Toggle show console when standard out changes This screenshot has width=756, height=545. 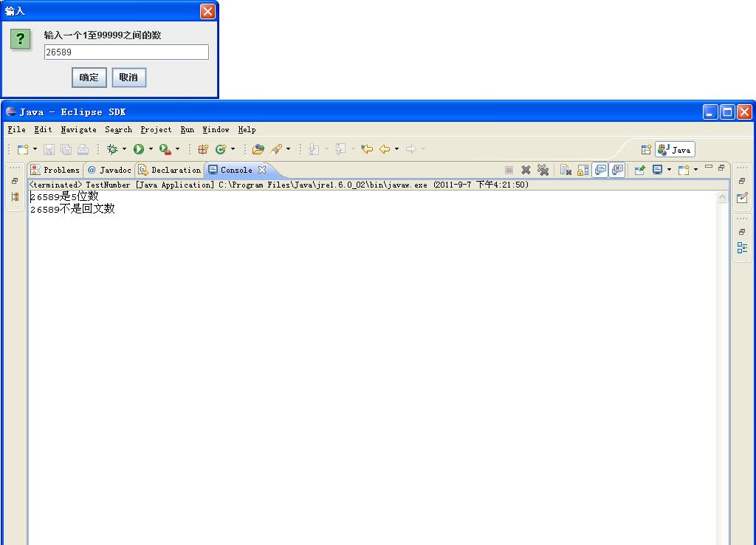[600, 170]
